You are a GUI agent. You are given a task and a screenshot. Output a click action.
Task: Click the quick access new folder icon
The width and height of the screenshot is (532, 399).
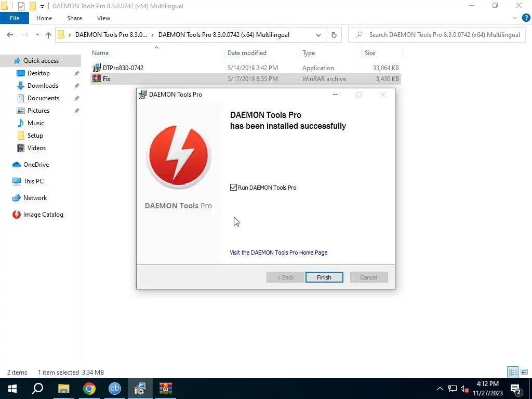[33, 6]
